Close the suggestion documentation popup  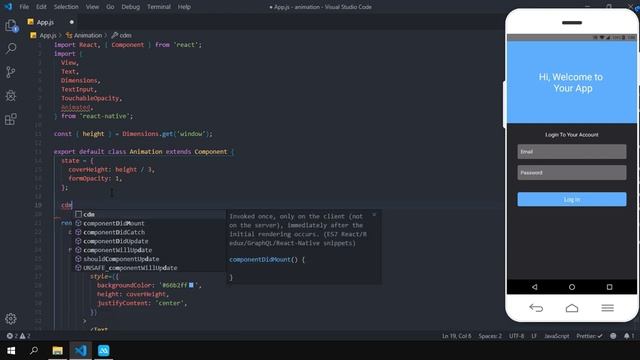[374, 215]
